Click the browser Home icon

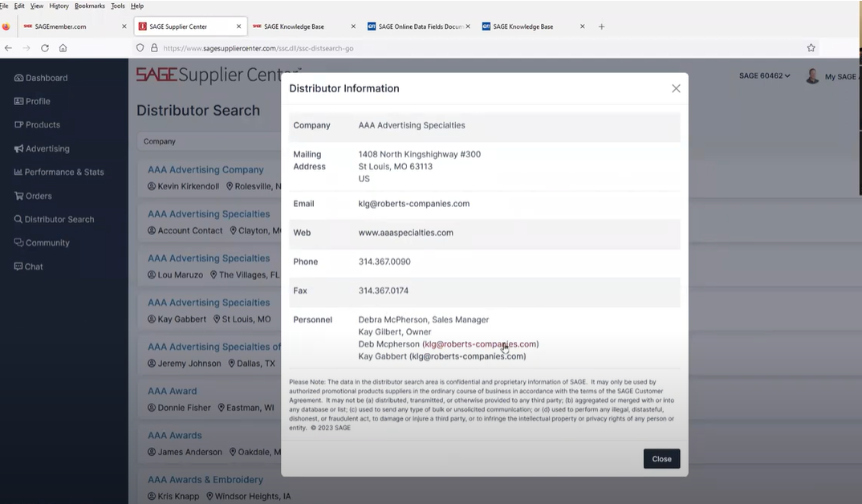click(63, 48)
